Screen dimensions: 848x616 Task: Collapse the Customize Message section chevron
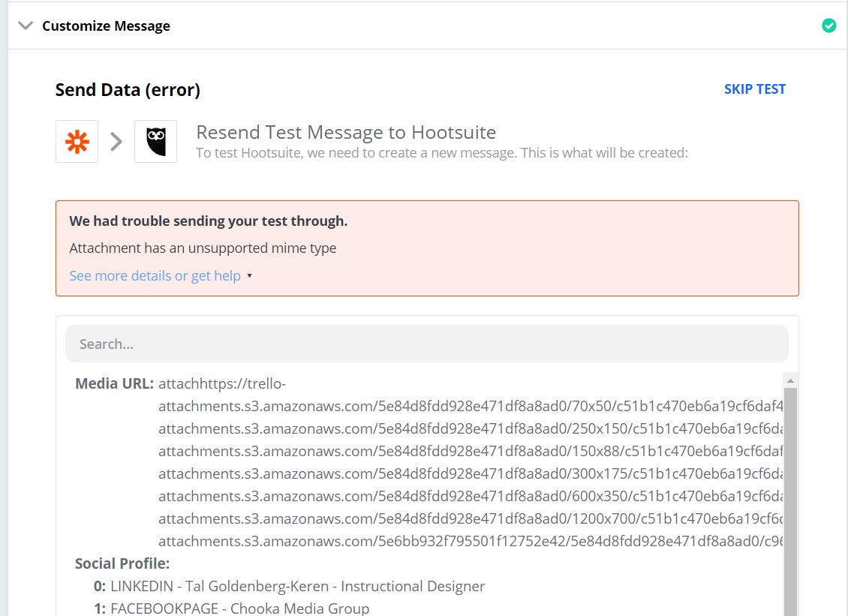26,26
